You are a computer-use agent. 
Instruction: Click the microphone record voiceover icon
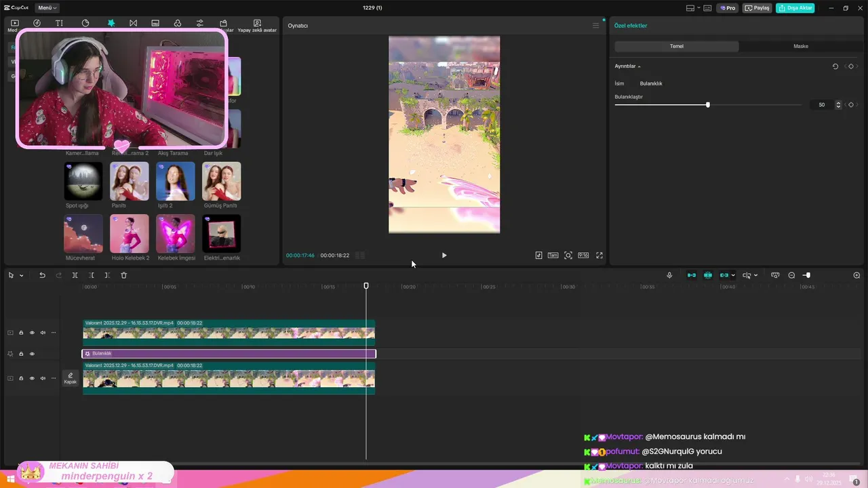point(669,275)
